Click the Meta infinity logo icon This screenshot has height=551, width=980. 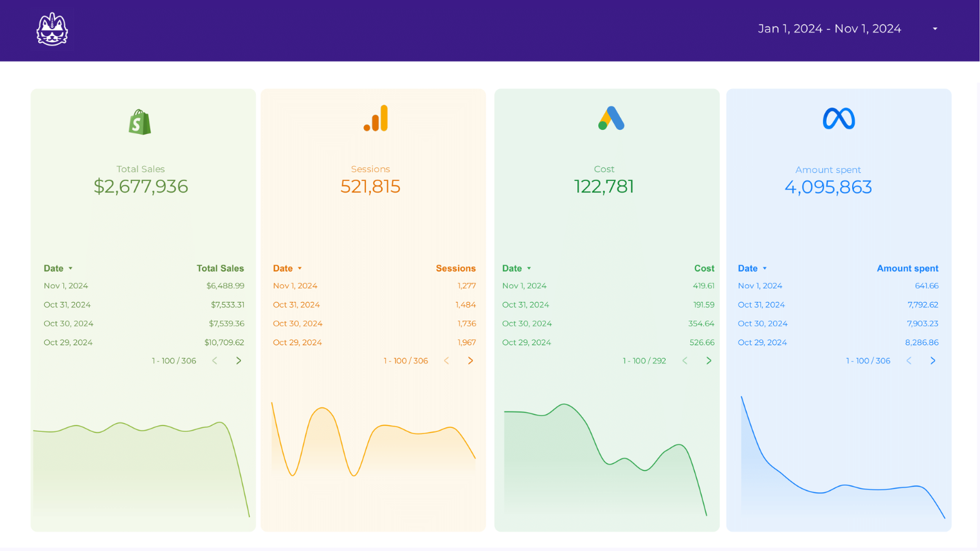[838, 119]
